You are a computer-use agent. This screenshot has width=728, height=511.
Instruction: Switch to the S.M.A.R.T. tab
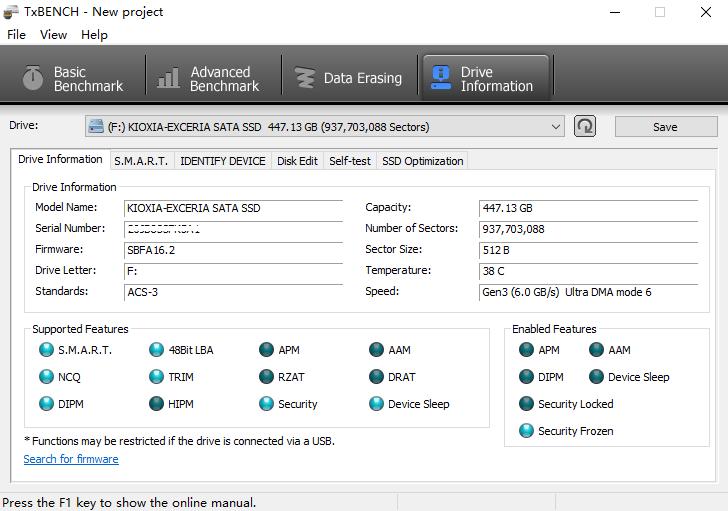(x=140, y=161)
